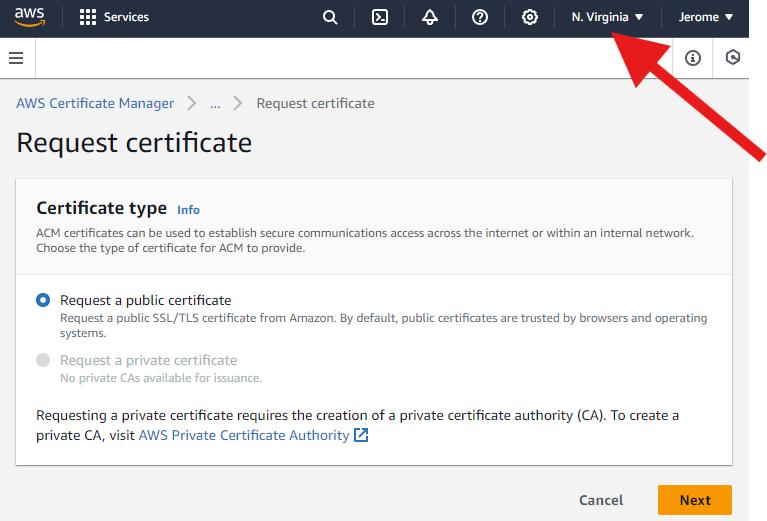
Task: Click the 'No private CAs available for issuance.' text
Action: click(x=161, y=378)
